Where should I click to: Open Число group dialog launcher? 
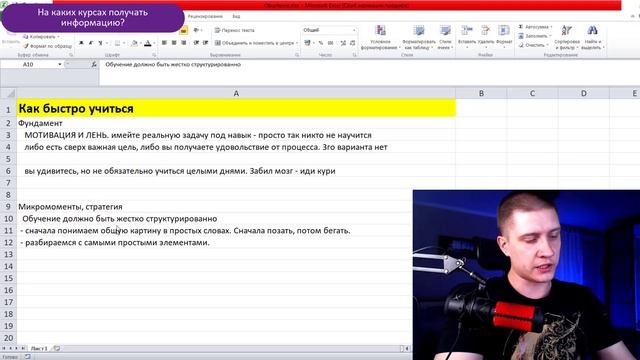coord(354,55)
